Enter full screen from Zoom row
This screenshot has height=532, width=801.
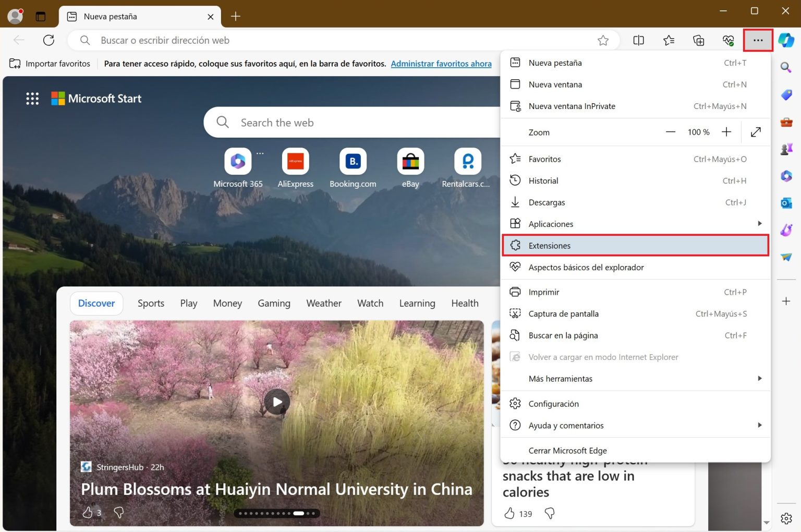755,132
